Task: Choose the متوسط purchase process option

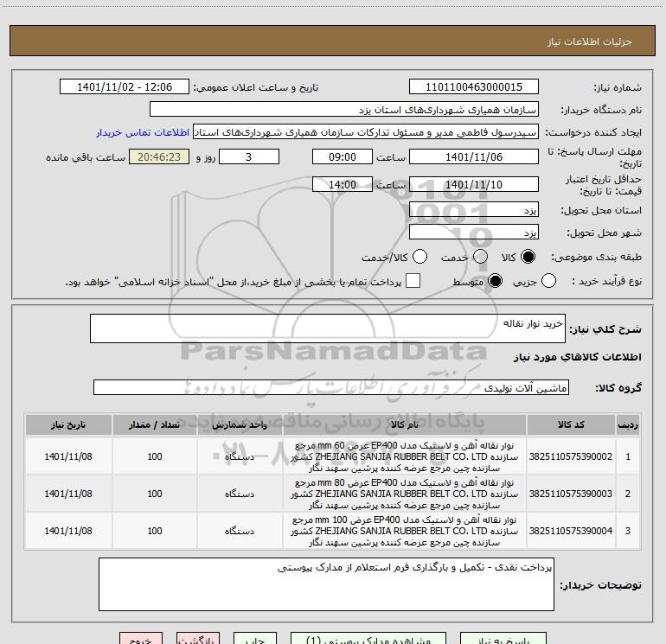Action: tap(495, 281)
